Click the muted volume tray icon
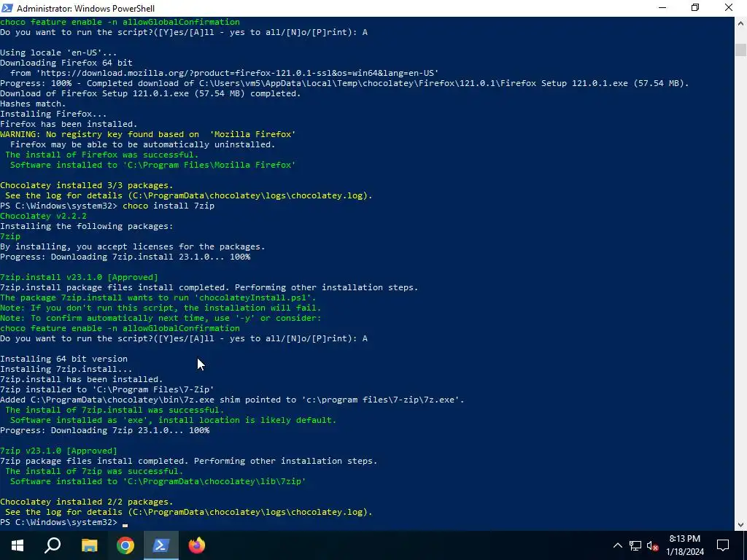Screen dimensions: 747x560 (653, 545)
